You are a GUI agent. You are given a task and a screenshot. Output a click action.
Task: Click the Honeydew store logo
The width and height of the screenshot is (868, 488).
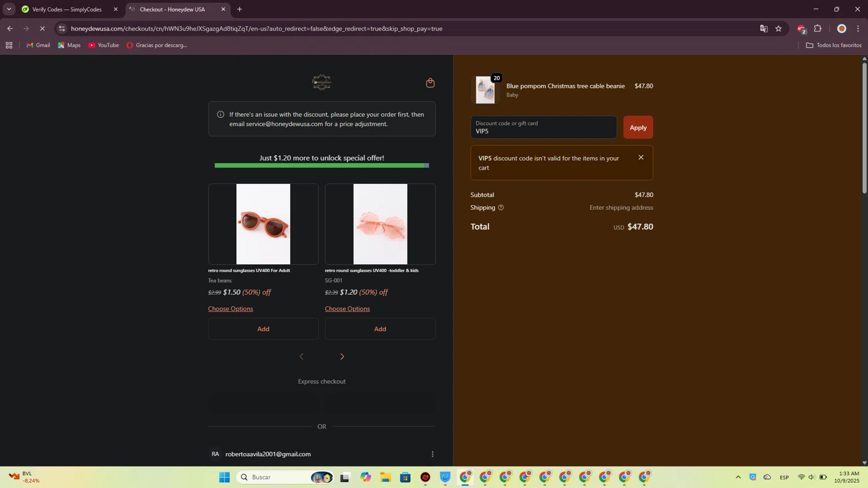pos(322,83)
